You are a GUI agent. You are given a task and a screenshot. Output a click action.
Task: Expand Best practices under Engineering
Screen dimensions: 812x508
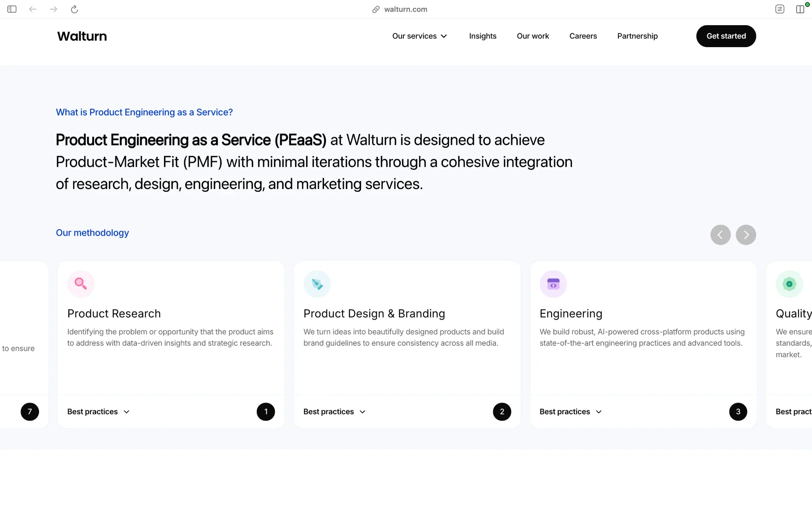(571, 412)
